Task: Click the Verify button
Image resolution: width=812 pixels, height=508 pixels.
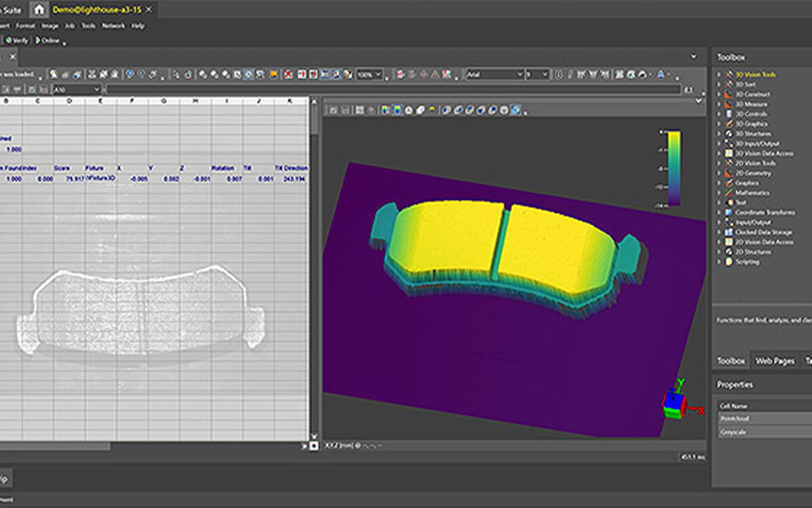Action: tap(17, 40)
